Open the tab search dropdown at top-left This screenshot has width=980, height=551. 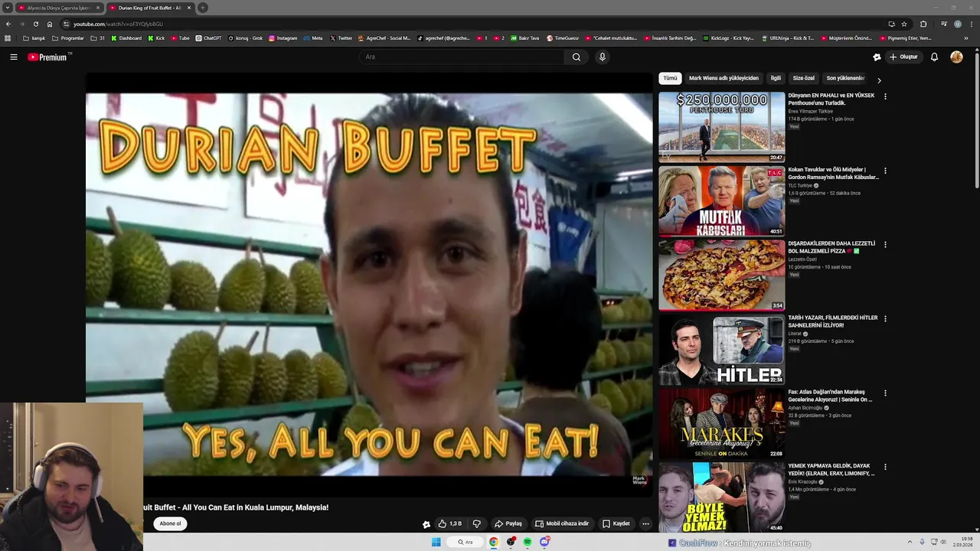coord(8,8)
